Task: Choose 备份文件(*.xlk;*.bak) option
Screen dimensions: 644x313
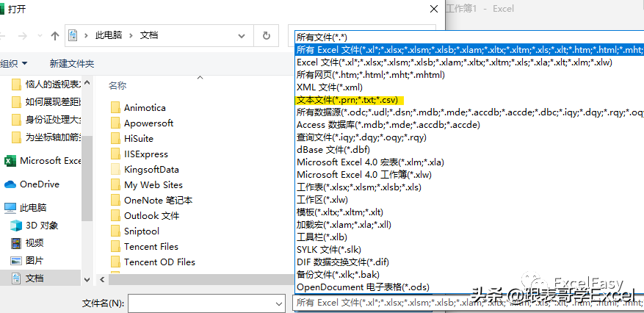Action: pyautogui.click(x=469, y=274)
